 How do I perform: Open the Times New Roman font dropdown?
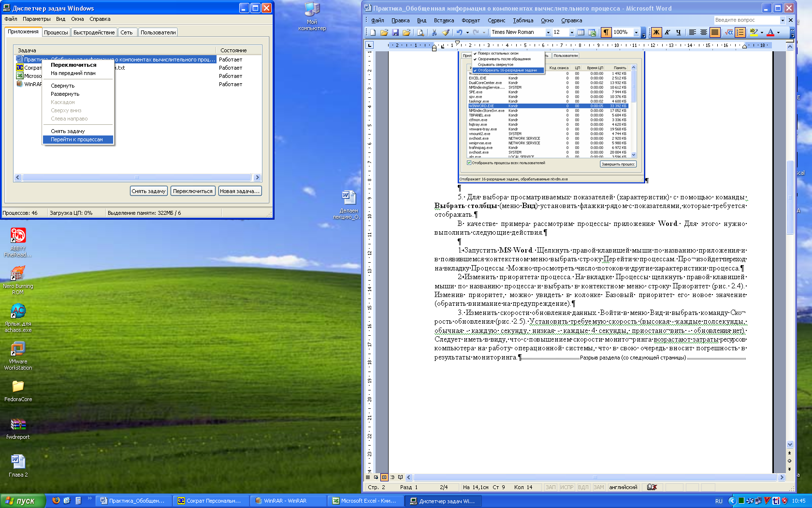[x=548, y=32]
